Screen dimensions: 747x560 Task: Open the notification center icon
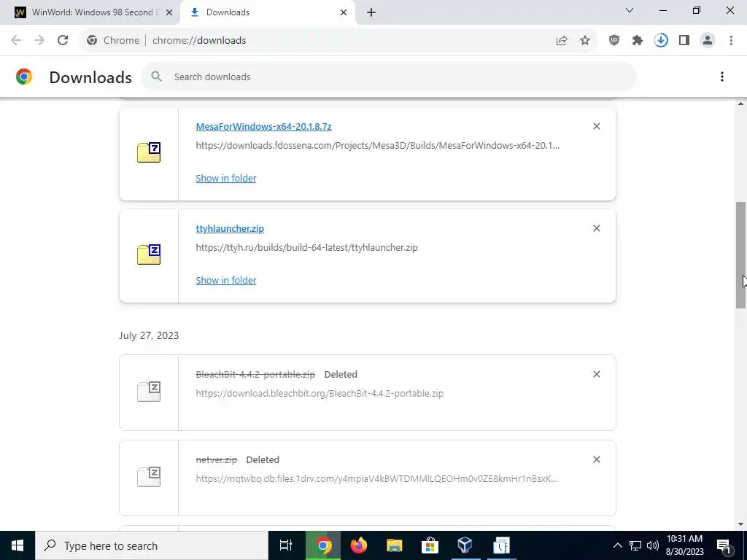pyautogui.click(x=724, y=545)
